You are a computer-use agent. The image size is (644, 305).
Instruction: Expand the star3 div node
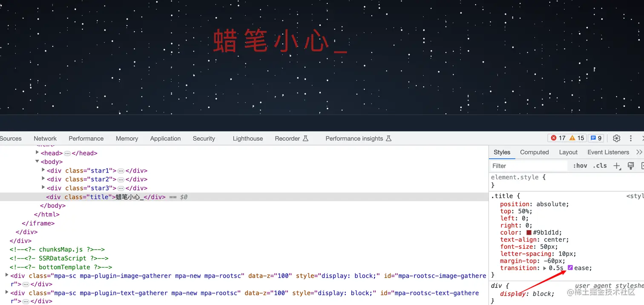pyautogui.click(x=43, y=188)
